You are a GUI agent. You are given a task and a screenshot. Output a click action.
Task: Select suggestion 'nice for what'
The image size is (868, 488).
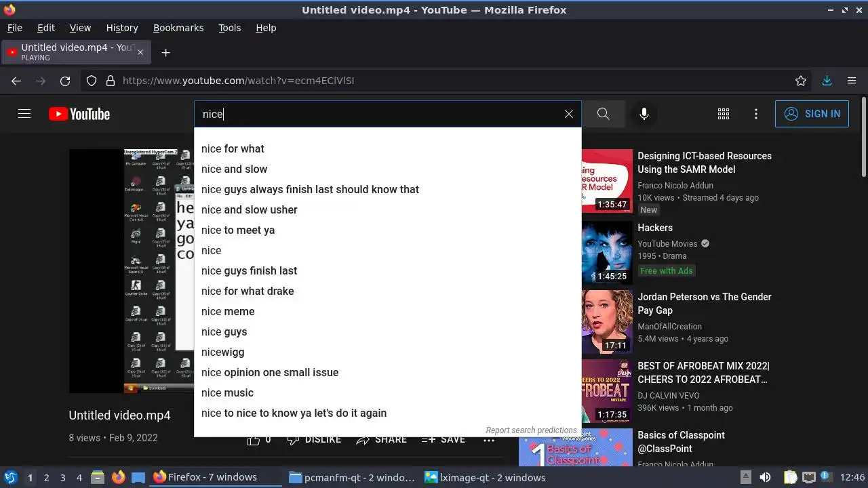[x=388, y=148]
